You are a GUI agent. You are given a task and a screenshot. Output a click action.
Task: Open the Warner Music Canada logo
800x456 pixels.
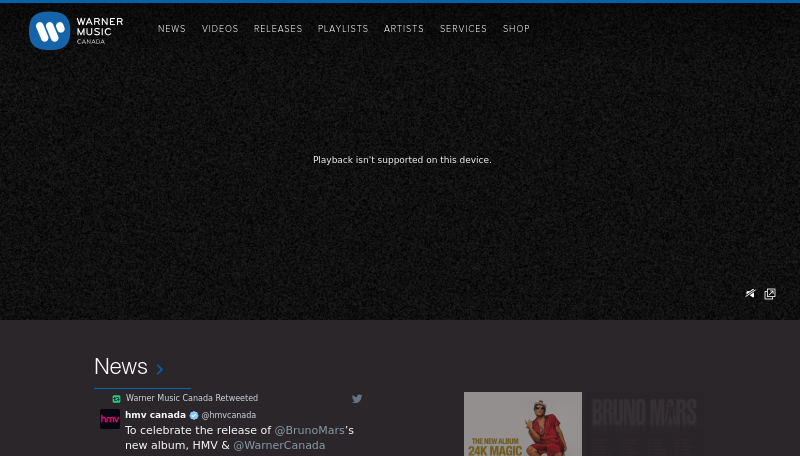click(76, 31)
